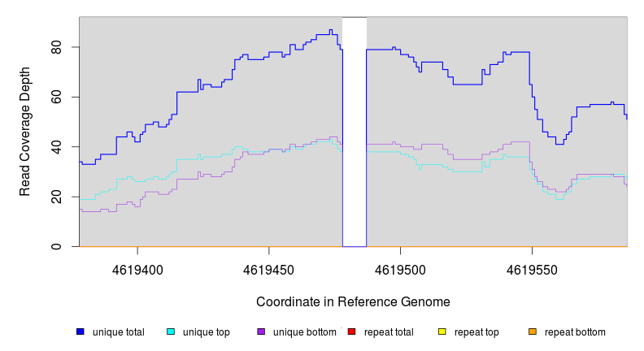Click the blue unique total legend swatch
The height and width of the screenshot is (351, 644).
pyautogui.click(x=80, y=331)
